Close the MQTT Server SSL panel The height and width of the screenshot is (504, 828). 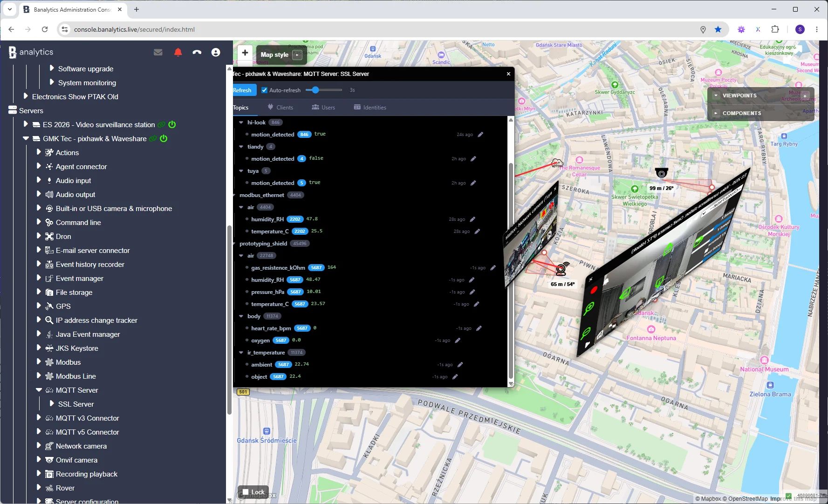508,74
